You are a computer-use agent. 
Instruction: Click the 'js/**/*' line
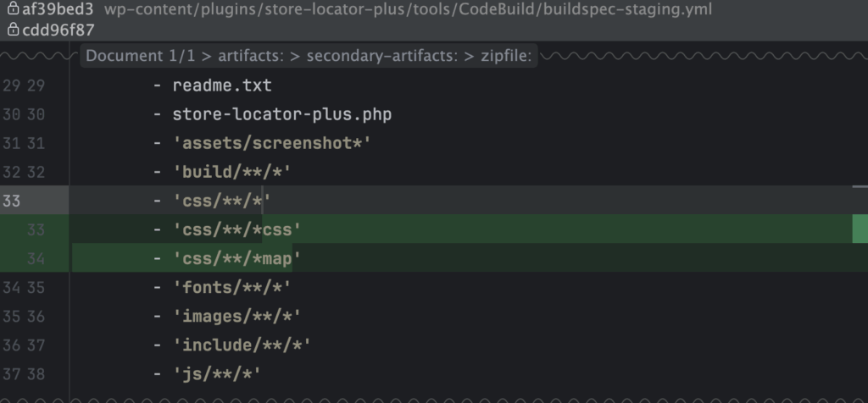pos(216,373)
